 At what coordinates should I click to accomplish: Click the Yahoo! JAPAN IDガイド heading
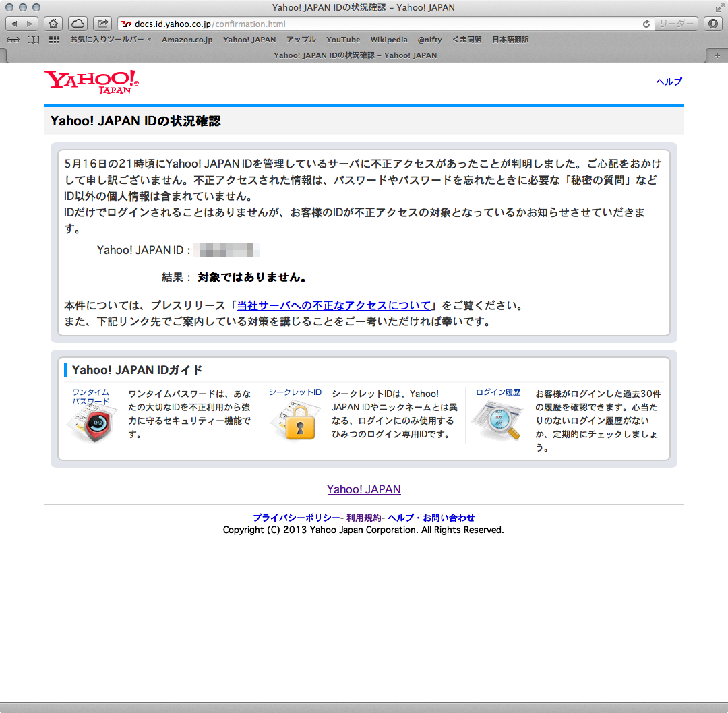[x=137, y=370]
